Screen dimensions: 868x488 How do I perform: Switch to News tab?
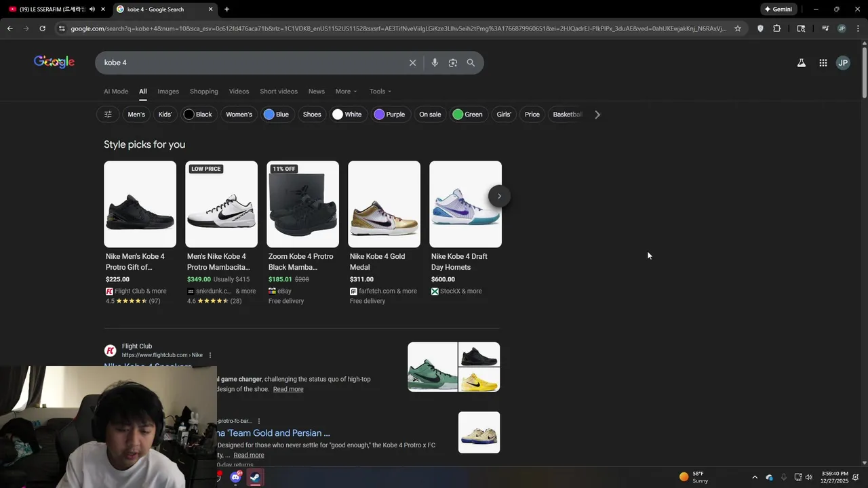317,91
